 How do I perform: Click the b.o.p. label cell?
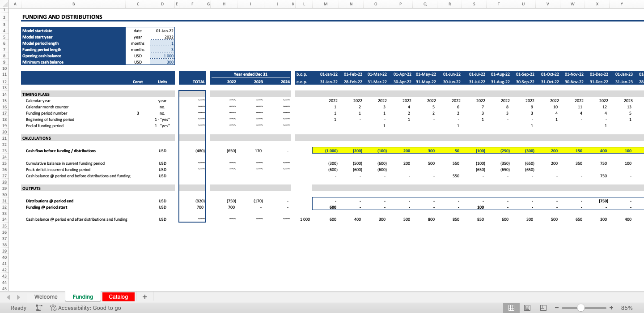(x=304, y=74)
